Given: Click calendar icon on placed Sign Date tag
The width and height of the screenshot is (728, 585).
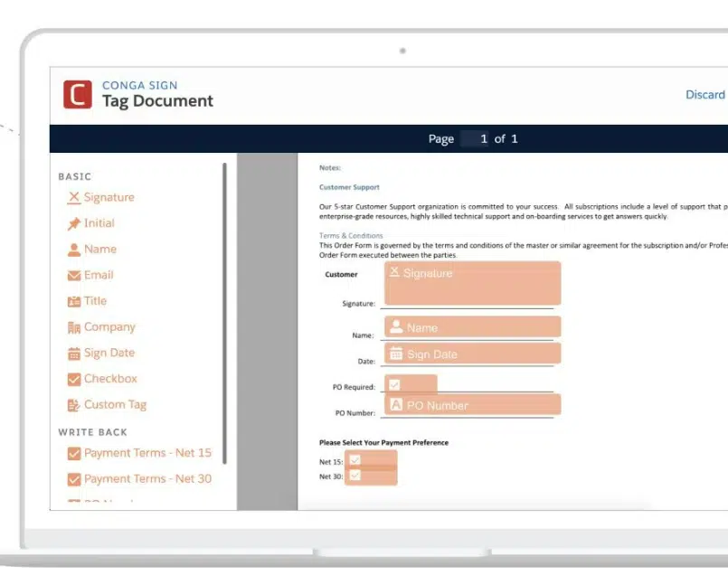Looking at the screenshot, I should (396, 353).
